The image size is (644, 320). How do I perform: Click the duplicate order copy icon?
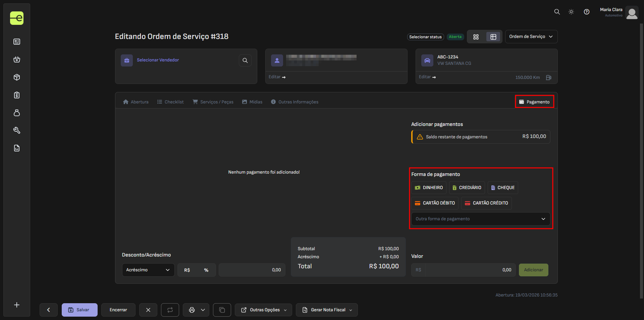[x=222, y=310]
